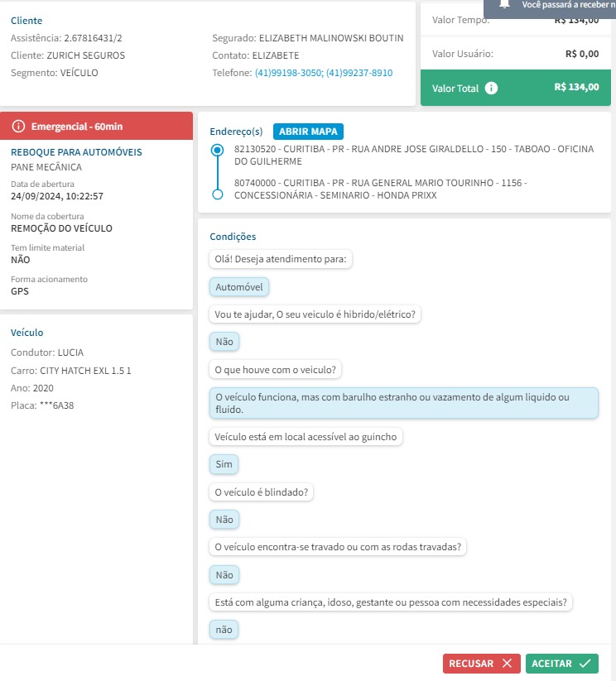Click the X icon on RECUSAR
This screenshot has width=616, height=681.
tap(507, 664)
